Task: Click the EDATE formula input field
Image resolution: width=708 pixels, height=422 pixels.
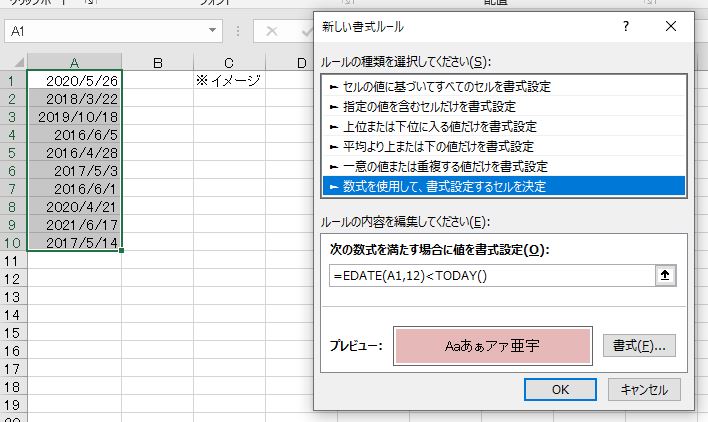Action: tap(492, 275)
